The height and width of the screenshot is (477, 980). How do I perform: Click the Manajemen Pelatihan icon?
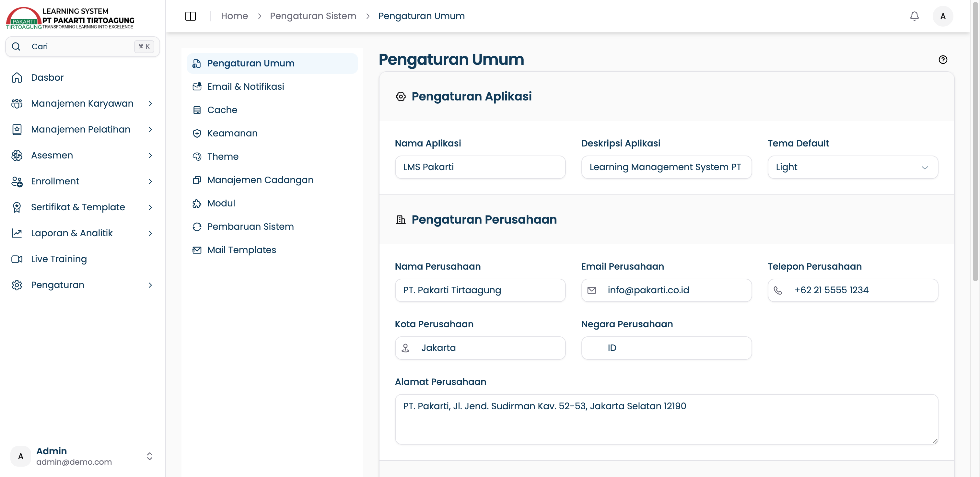[17, 129]
